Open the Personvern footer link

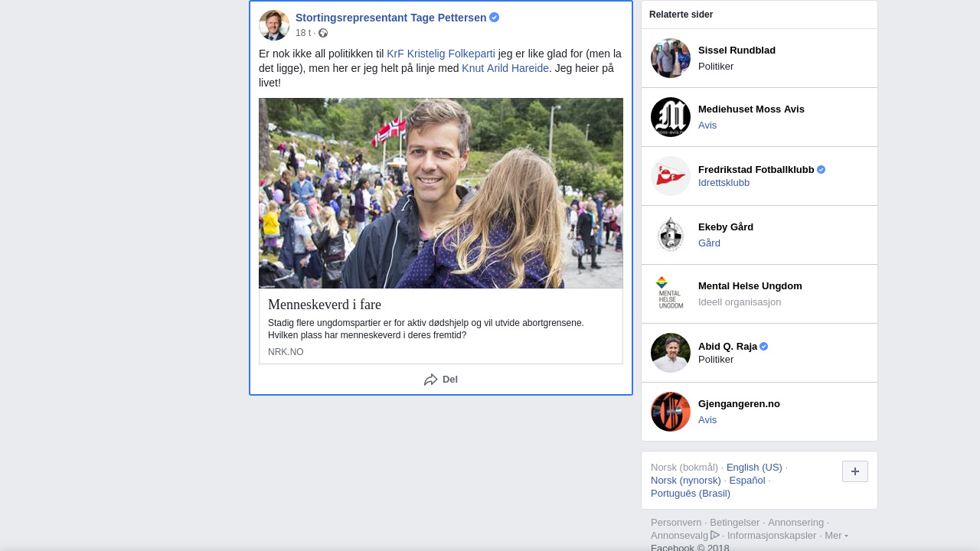pyautogui.click(x=676, y=523)
